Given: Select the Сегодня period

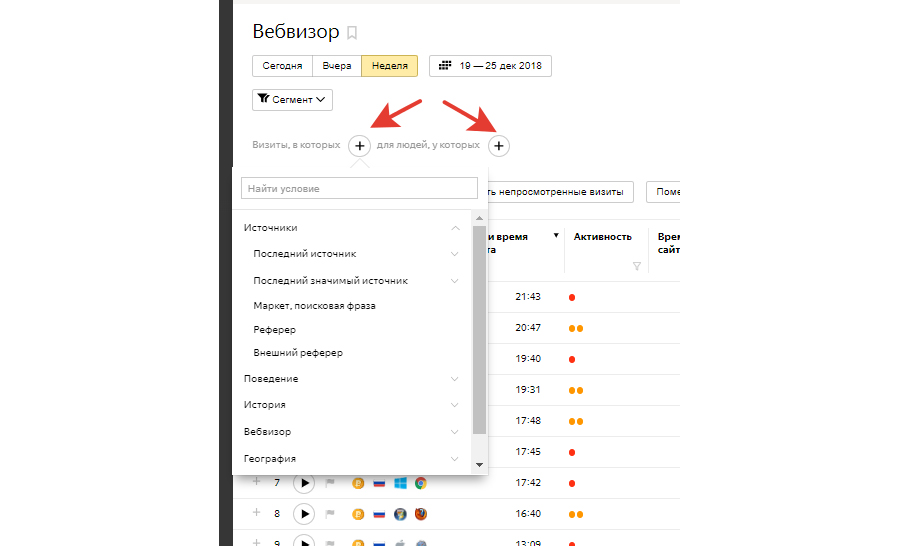Looking at the screenshot, I should click(283, 66).
